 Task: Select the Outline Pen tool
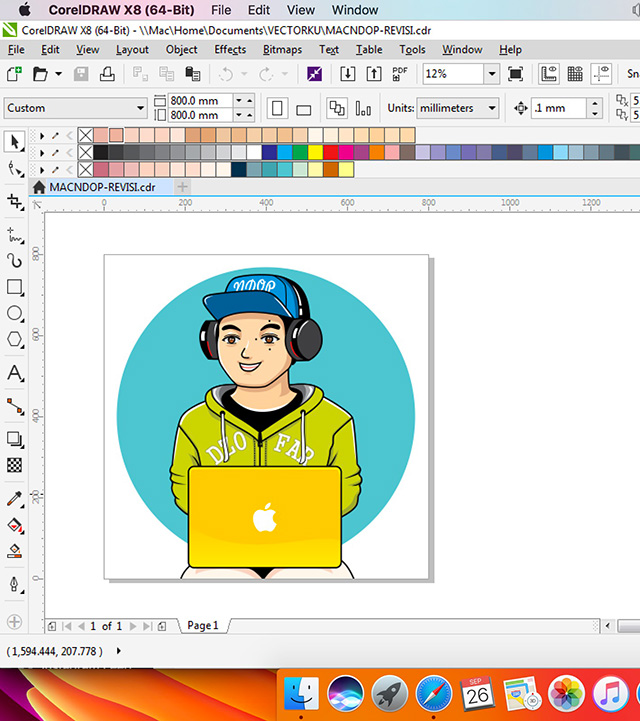click(15, 584)
